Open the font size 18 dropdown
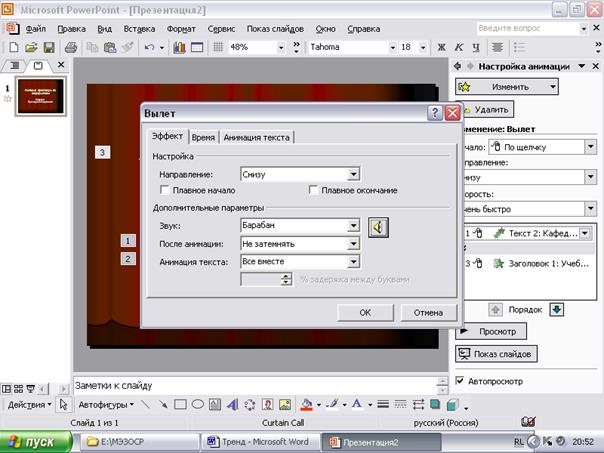Image resolution: width=604 pixels, height=453 pixels. pyautogui.click(x=423, y=47)
